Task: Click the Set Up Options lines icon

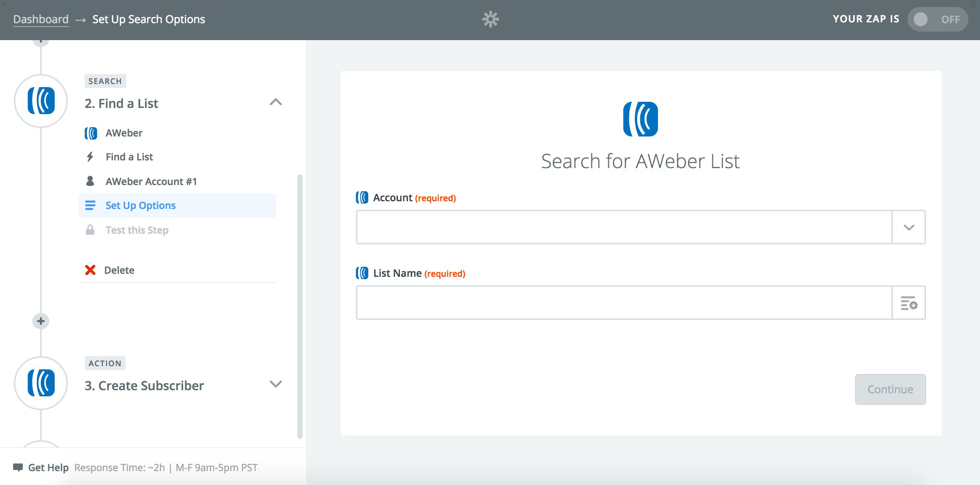Action: pyautogui.click(x=90, y=205)
